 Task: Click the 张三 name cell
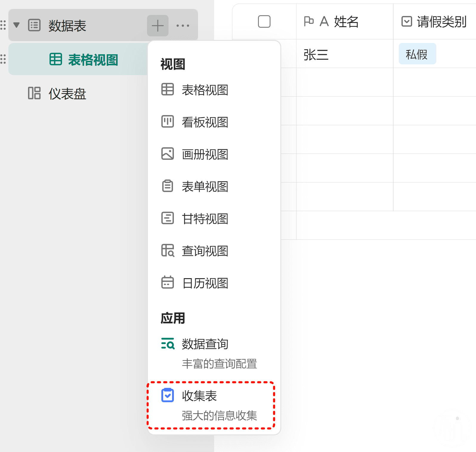click(316, 55)
